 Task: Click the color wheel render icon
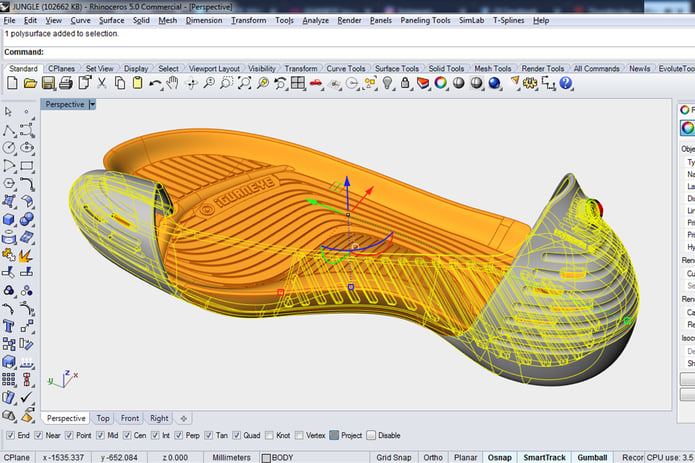pyautogui.click(x=441, y=83)
